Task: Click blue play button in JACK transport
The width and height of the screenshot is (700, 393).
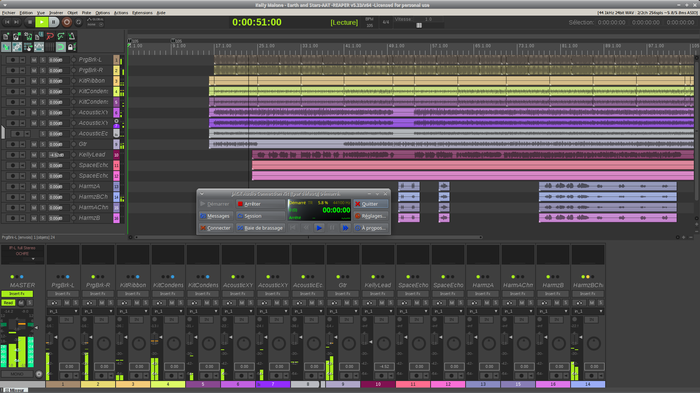Action: coord(319,228)
